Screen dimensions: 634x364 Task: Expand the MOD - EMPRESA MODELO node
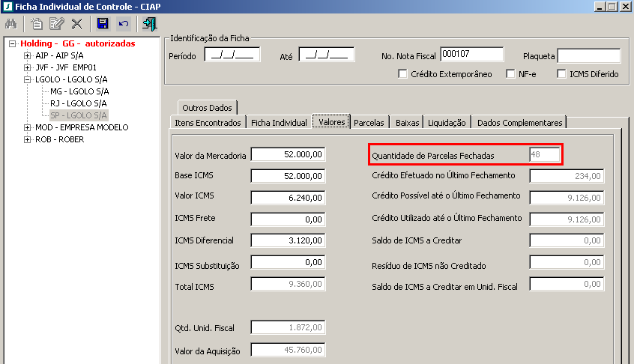coord(28,127)
